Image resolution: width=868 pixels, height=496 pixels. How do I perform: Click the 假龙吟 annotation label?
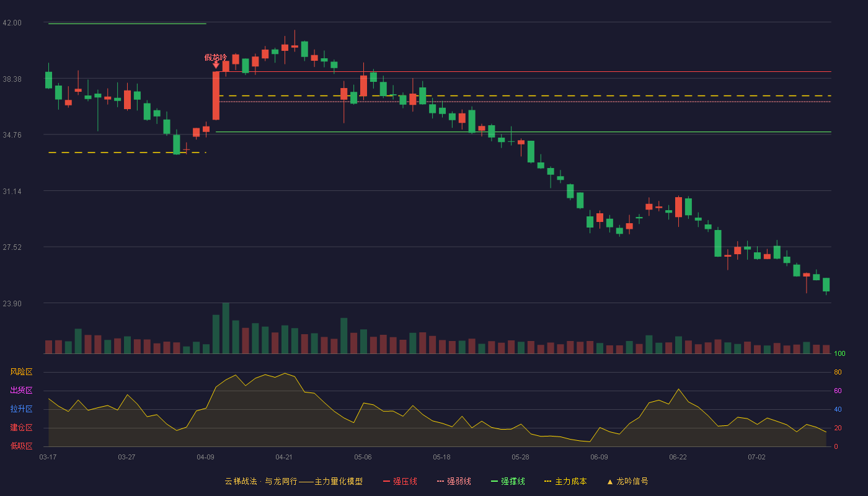216,57
